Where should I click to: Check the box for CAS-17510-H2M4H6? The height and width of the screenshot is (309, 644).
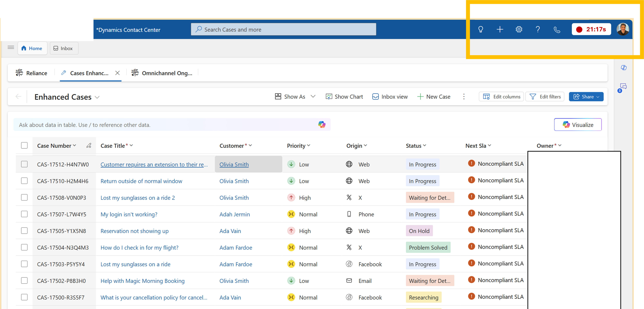[24, 181]
